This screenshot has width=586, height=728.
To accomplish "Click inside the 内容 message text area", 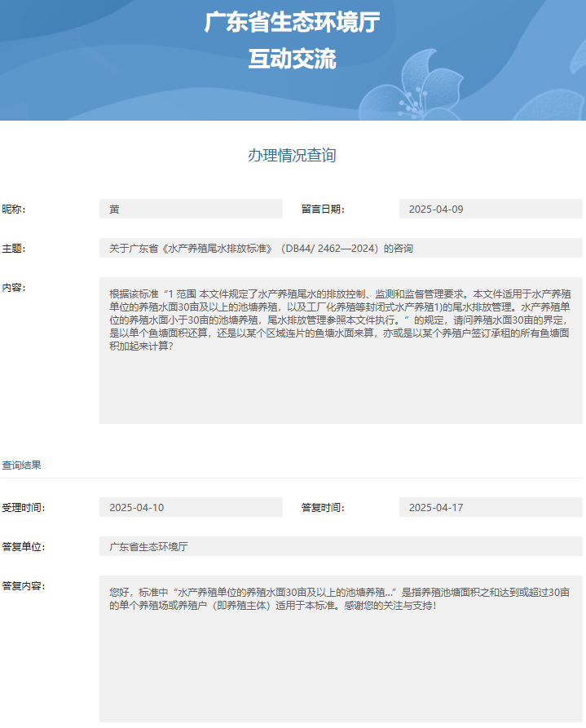I will point(341,351).
